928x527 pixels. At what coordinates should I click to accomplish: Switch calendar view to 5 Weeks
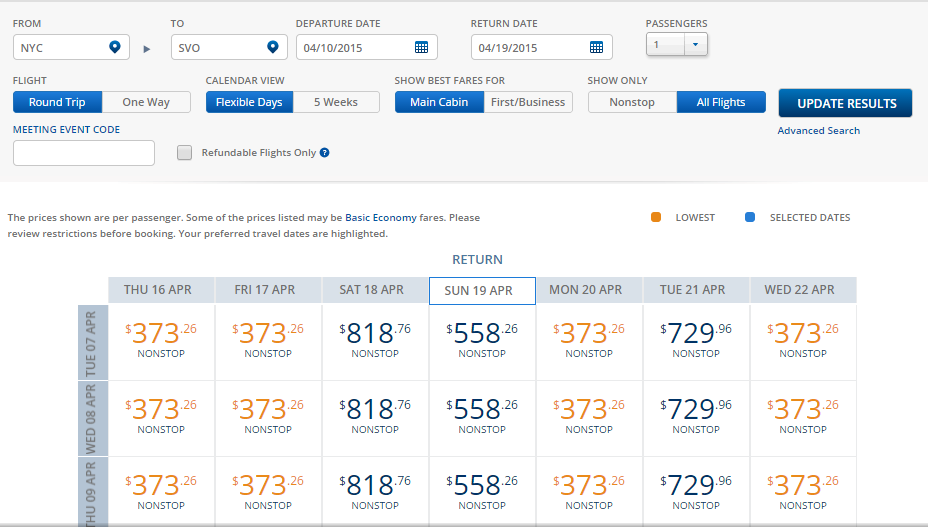pos(335,102)
